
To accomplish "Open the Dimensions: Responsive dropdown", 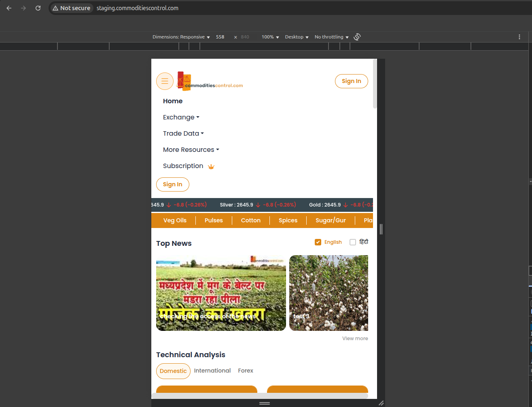I will tap(181, 37).
